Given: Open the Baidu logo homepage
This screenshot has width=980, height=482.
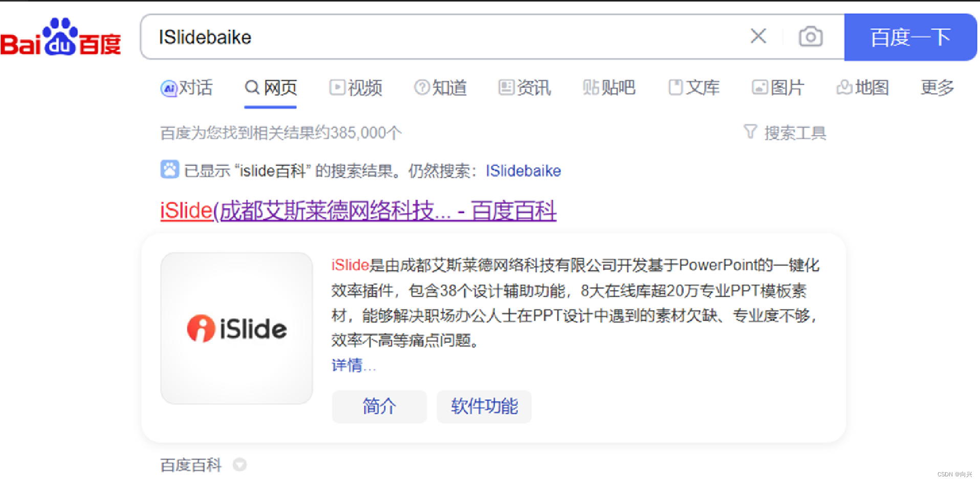Looking at the screenshot, I should click(60, 37).
